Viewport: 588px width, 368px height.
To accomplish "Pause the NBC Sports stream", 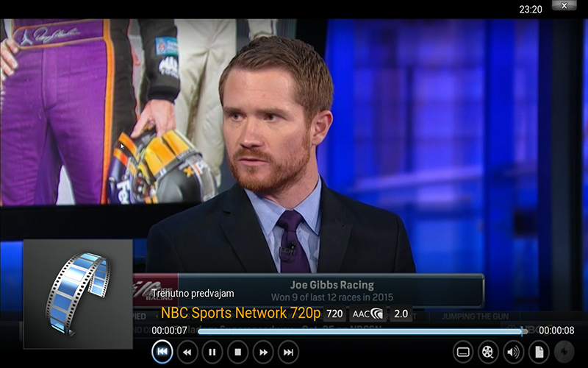I will point(213,352).
